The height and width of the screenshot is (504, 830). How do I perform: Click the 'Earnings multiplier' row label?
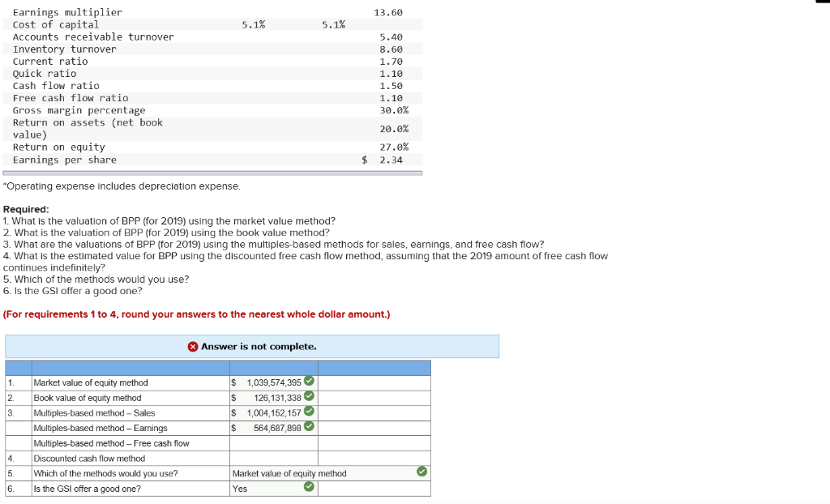point(67,12)
